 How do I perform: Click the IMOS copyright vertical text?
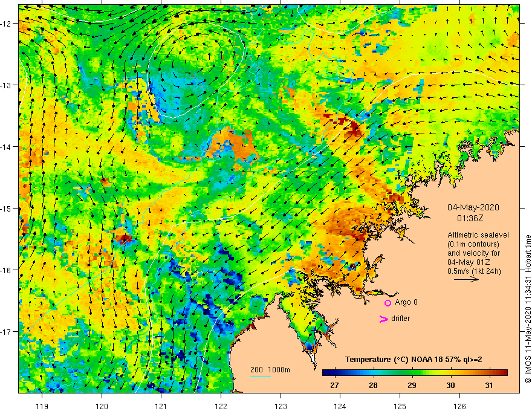click(x=528, y=309)
